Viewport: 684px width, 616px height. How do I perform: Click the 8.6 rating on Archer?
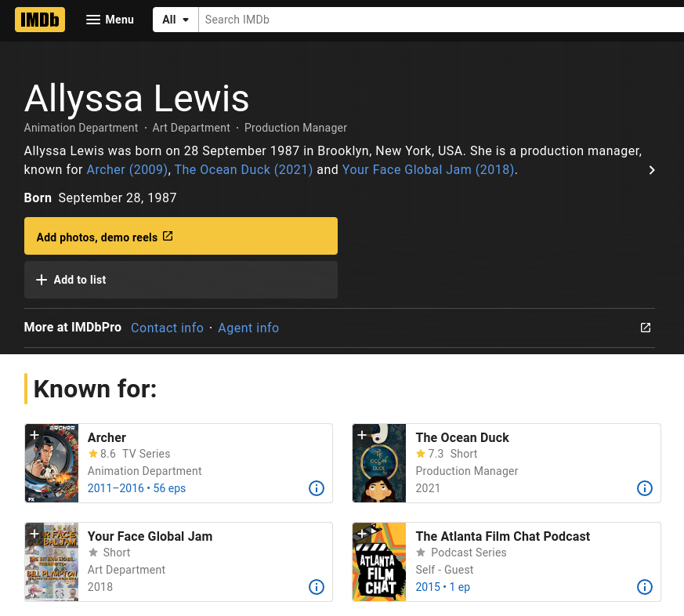tap(102, 454)
